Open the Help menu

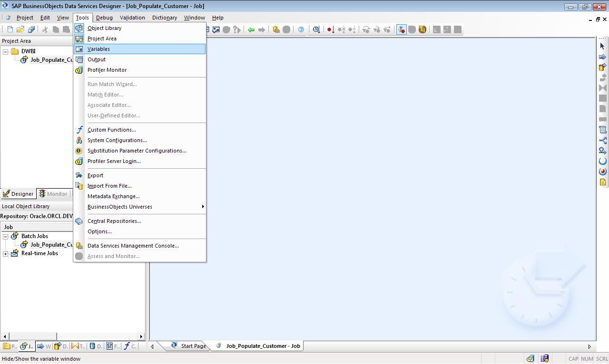(x=217, y=18)
